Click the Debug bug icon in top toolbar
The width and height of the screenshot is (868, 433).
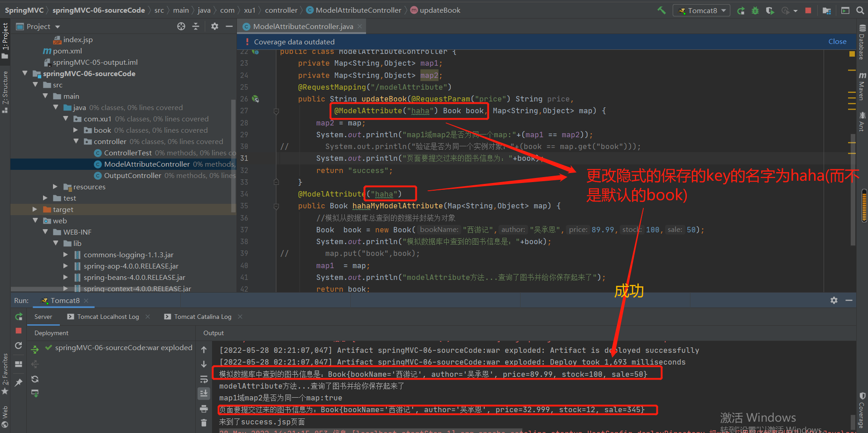[755, 10]
